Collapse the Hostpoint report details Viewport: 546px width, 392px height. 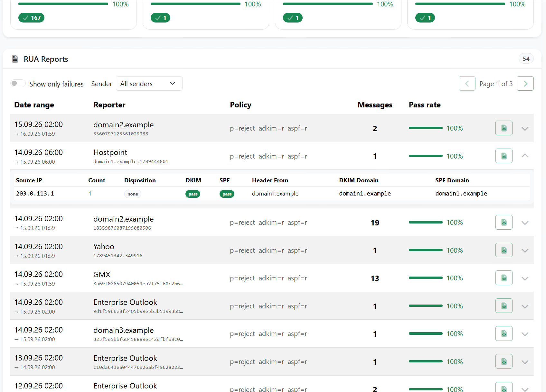click(525, 156)
